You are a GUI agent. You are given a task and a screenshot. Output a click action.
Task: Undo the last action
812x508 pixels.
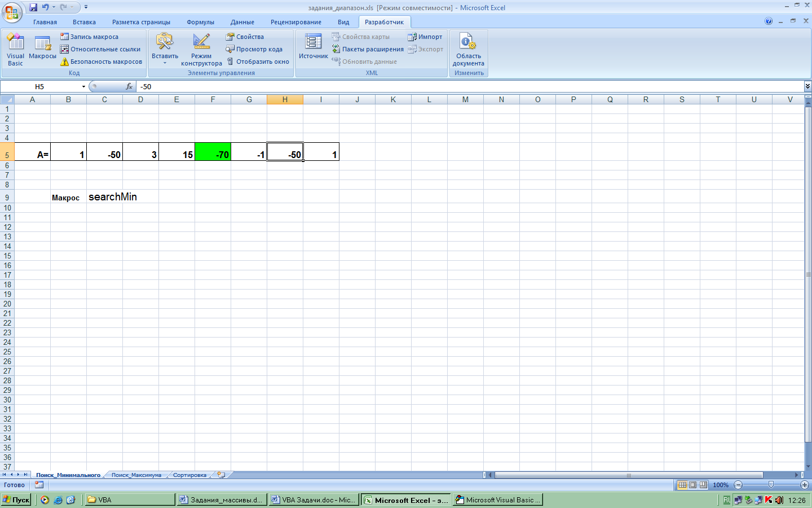pos(45,7)
